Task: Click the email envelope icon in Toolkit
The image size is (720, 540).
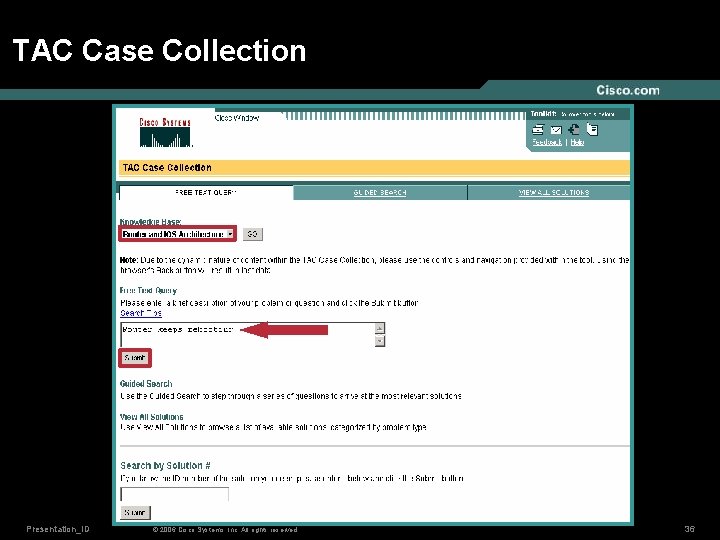Action: 556,130
